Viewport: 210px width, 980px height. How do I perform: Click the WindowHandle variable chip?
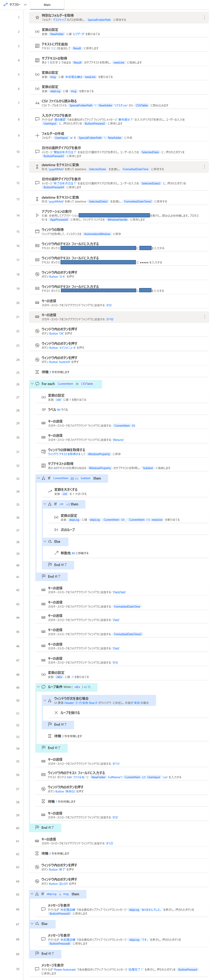click(x=118, y=220)
